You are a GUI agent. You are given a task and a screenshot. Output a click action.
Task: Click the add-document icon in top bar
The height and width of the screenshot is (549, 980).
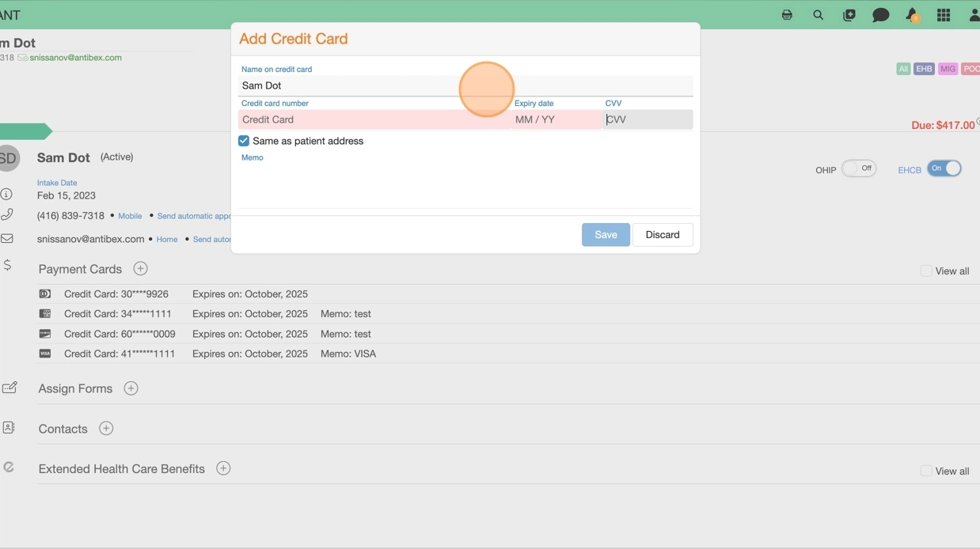click(x=849, y=15)
